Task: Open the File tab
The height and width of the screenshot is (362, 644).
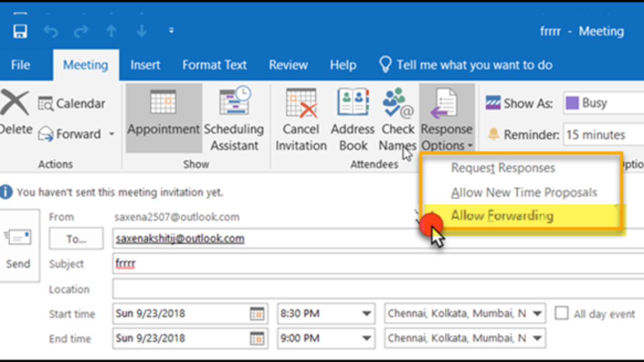Action: coord(20,65)
